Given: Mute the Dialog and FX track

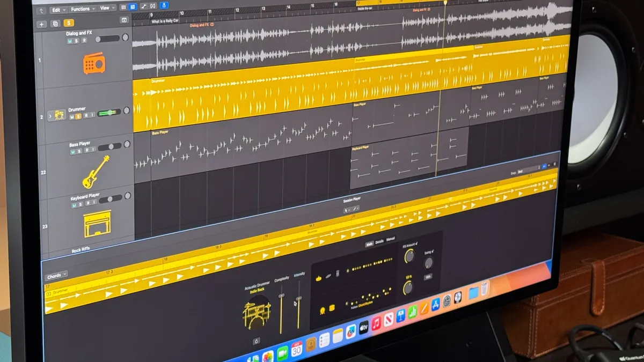Looking at the screenshot, I should pyautogui.click(x=70, y=41).
